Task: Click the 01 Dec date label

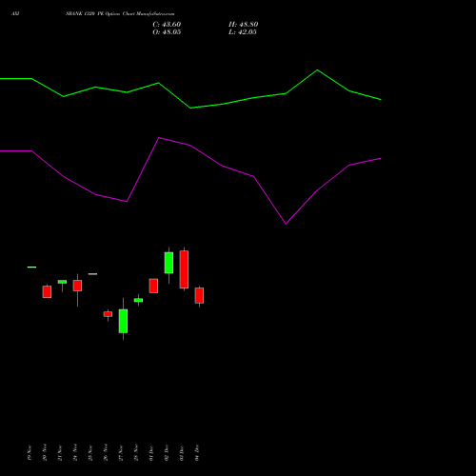Action: 151,453
